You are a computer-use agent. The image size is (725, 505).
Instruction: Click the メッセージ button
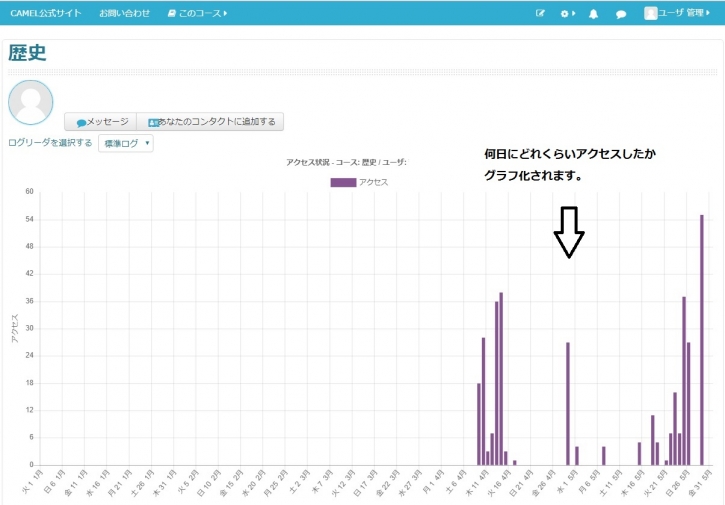[x=100, y=122]
